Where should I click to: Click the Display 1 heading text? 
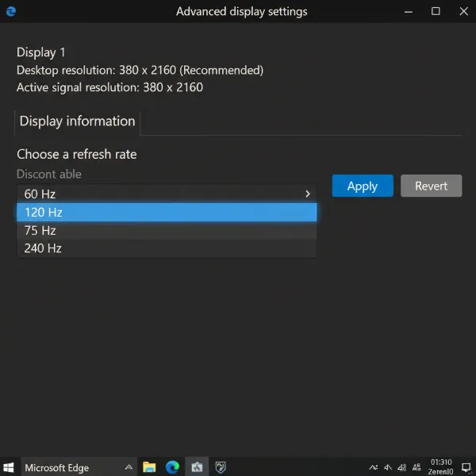coord(41,52)
